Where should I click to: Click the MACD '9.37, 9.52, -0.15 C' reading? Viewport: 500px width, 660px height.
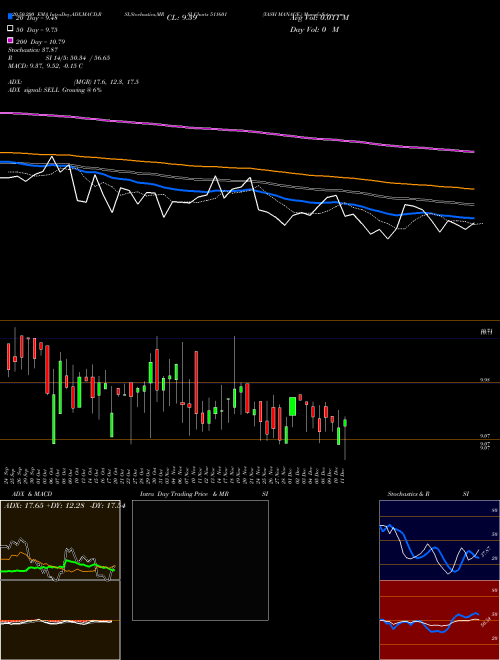(x=54, y=66)
